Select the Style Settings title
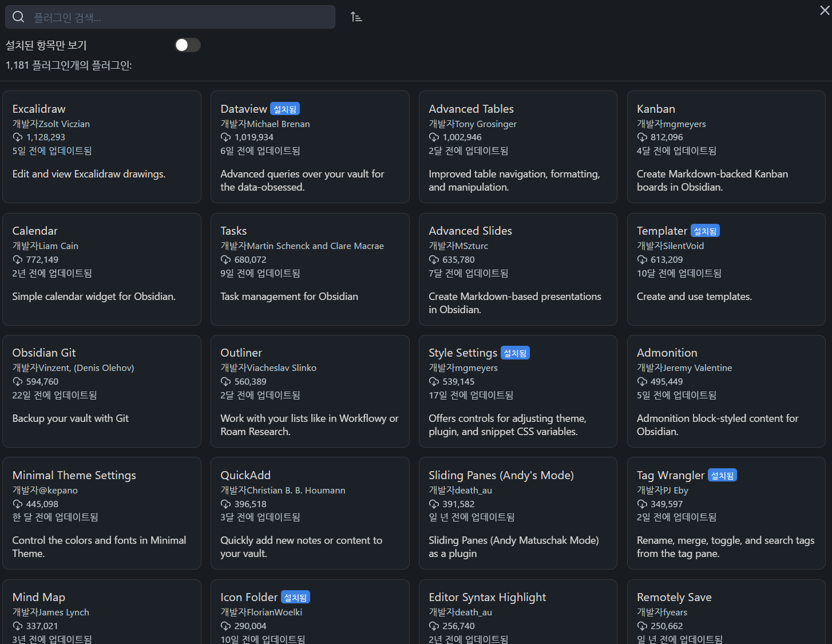The image size is (832, 644). (x=463, y=353)
